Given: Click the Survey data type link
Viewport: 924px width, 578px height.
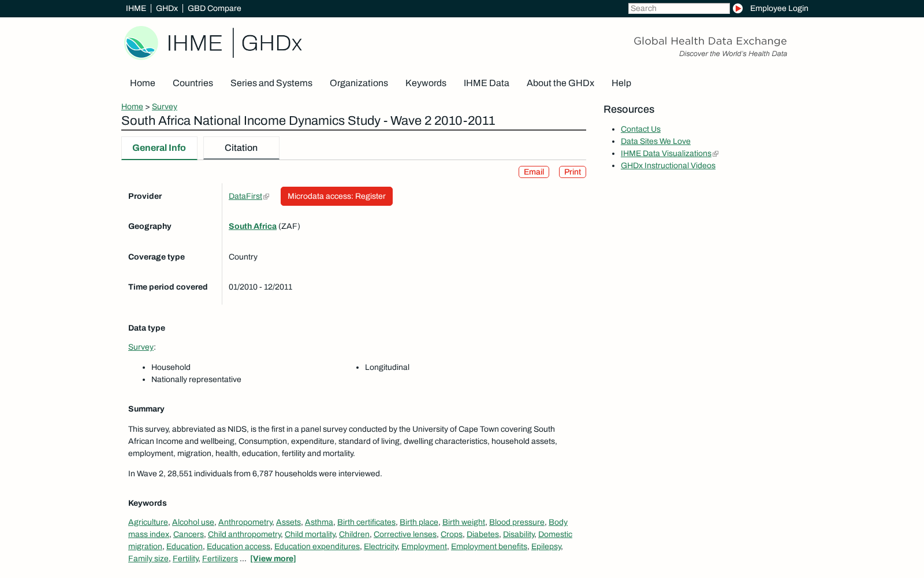Looking at the screenshot, I should click(141, 347).
